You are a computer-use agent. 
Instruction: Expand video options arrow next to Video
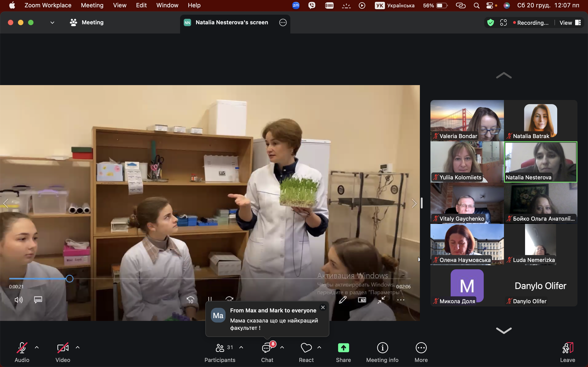pyautogui.click(x=78, y=347)
